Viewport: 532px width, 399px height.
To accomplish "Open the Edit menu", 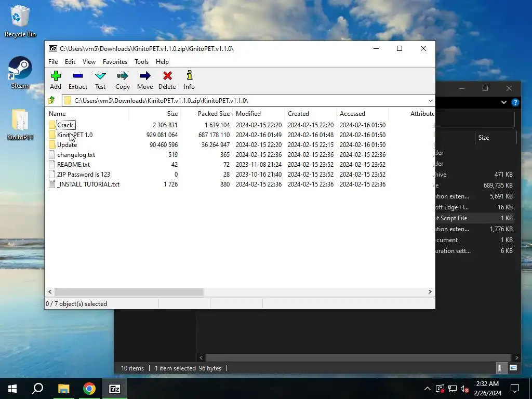I will pos(70,62).
